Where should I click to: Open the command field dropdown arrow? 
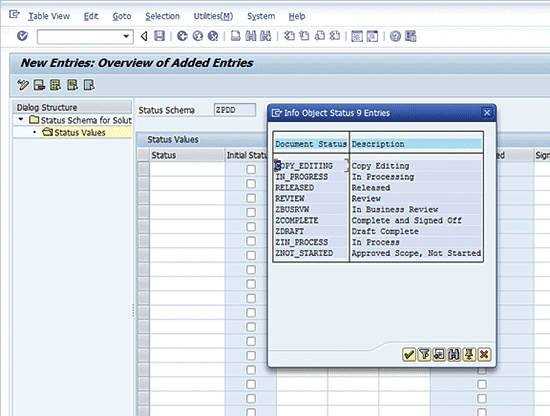(x=126, y=36)
